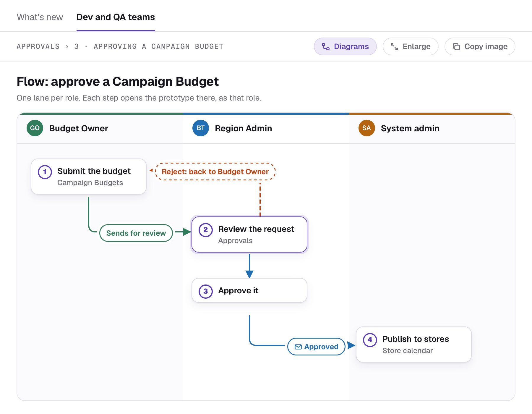The width and height of the screenshot is (532, 414).
Task: Select the Dev and QA teams tab
Action: click(116, 17)
